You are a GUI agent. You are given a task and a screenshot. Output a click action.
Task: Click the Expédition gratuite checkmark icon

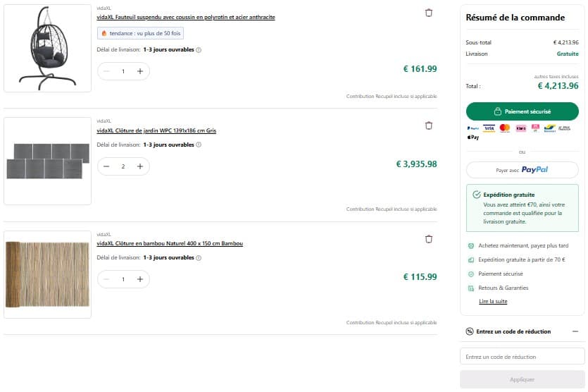pos(476,195)
